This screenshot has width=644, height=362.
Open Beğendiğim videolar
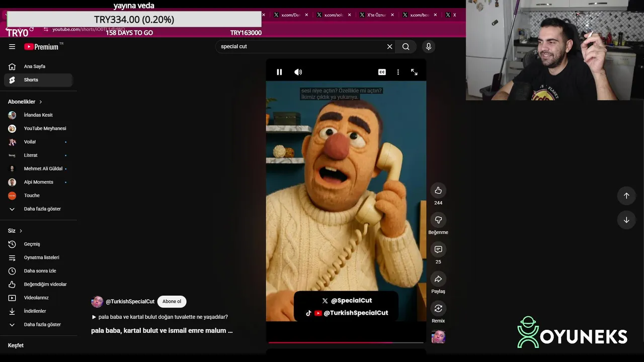click(38, 284)
